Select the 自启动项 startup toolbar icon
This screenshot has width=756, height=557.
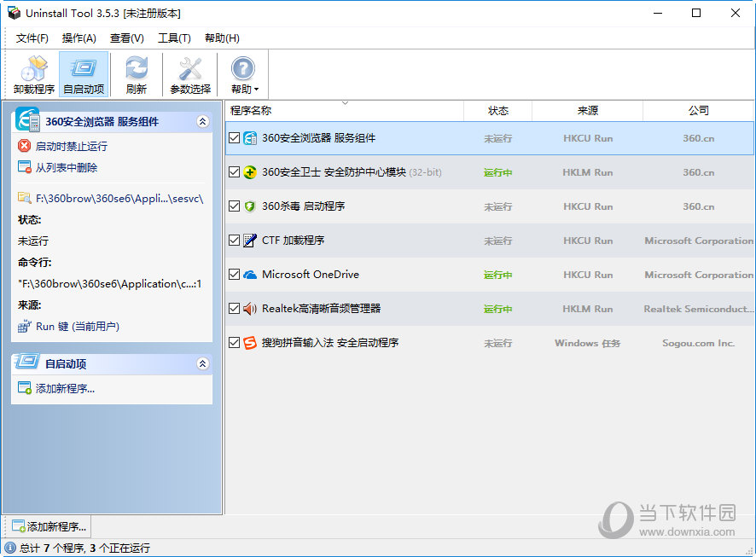point(84,68)
